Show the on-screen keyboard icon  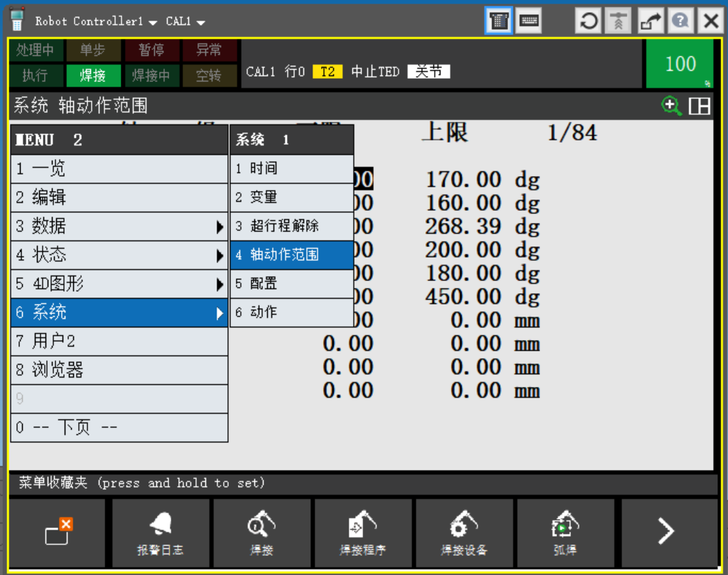[x=529, y=21]
